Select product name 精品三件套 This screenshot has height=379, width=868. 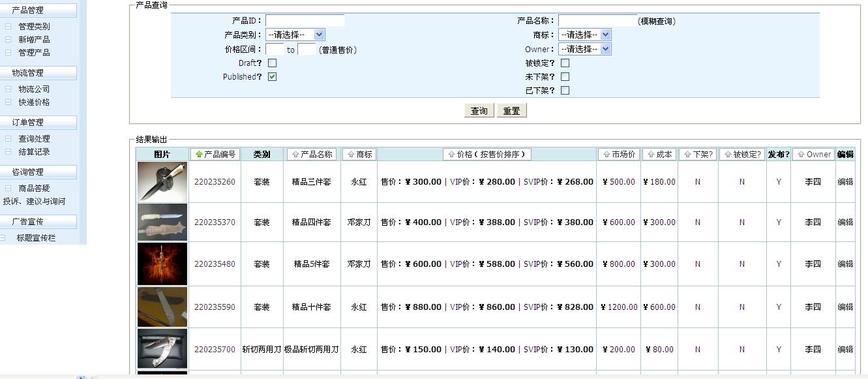[x=312, y=182]
